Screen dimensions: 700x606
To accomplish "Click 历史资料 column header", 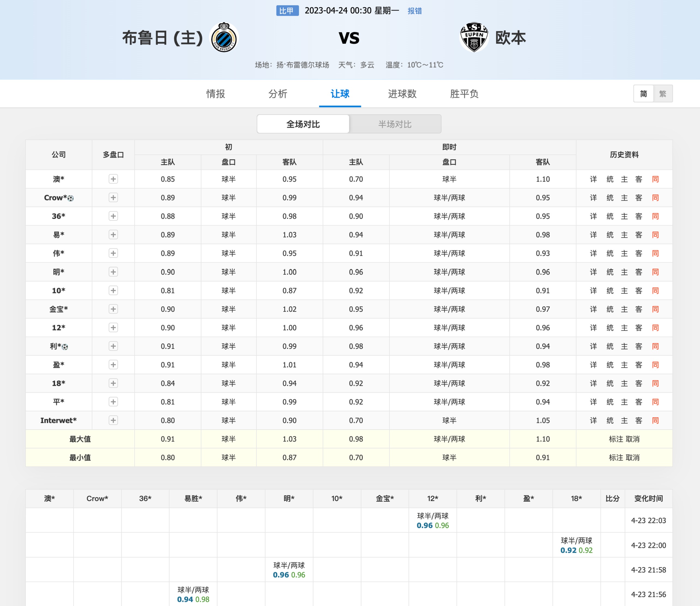I will pos(624,155).
